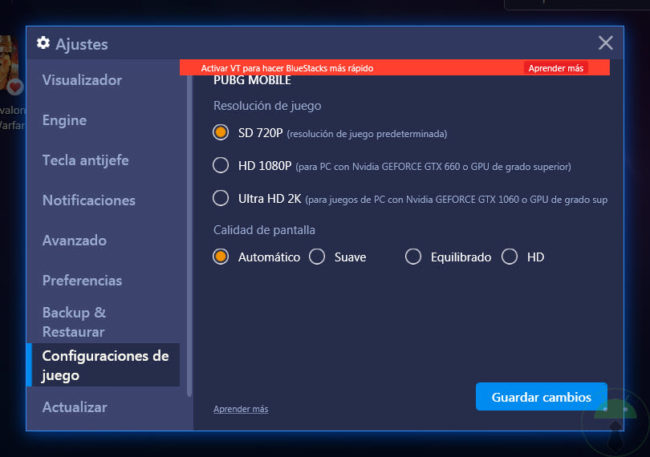This screenshot has width=650, height=457.
Task: Click the PUBG MOBILE heading
Action: [252, 80]
